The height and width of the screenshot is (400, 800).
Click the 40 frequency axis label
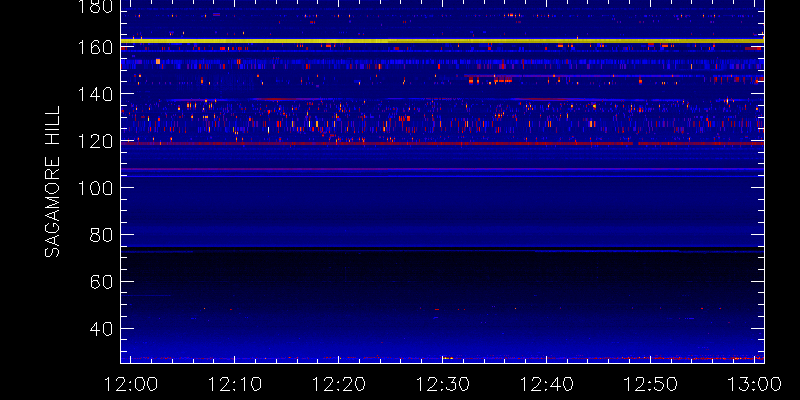coord(102,329)
